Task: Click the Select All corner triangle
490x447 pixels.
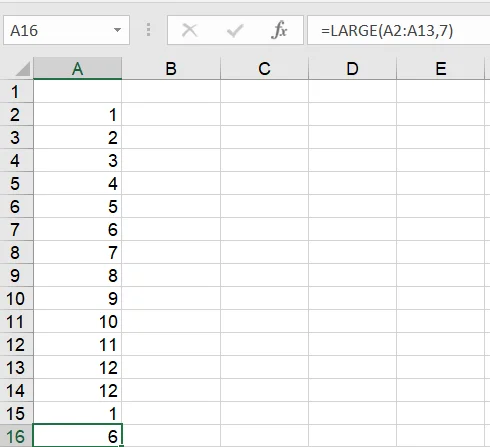Action: [23, 69]
